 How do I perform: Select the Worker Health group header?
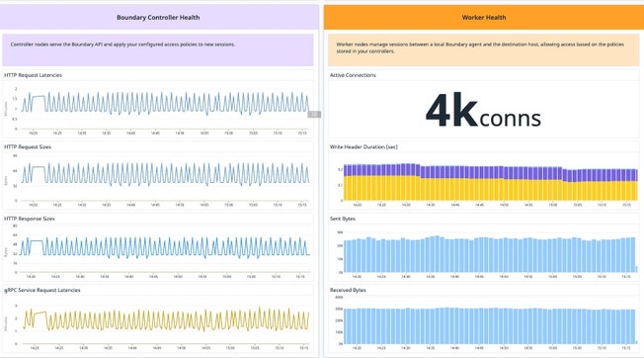[x=484, y=17]
